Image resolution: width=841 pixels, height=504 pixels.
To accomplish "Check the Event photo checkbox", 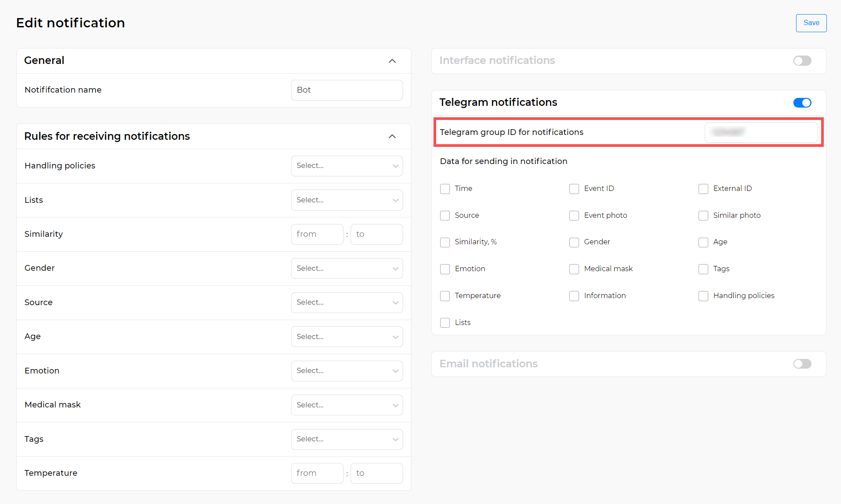I will [x=574, y=216].
